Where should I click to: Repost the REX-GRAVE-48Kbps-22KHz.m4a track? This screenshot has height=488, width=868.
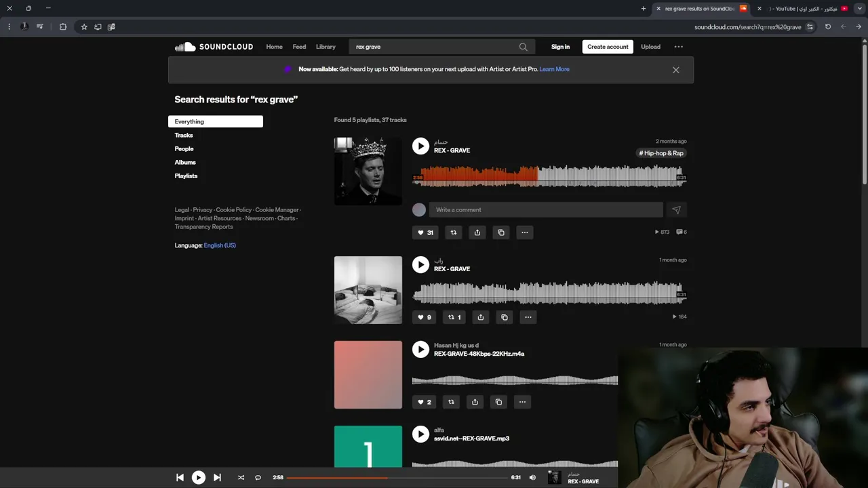coord(451,402)
